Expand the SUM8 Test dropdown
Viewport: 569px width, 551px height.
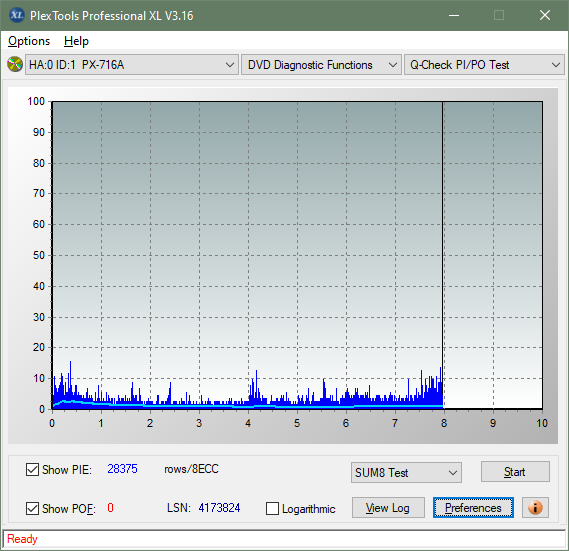point(406,472)
